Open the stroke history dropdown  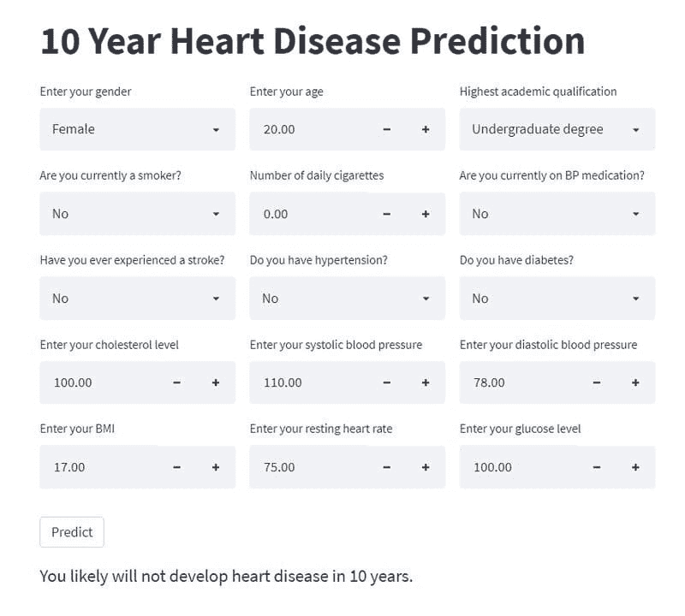[x=137, y=299]
